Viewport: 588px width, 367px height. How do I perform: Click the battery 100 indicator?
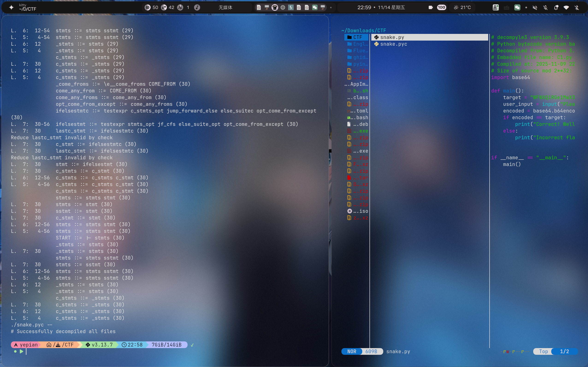[x=441, y=7]
